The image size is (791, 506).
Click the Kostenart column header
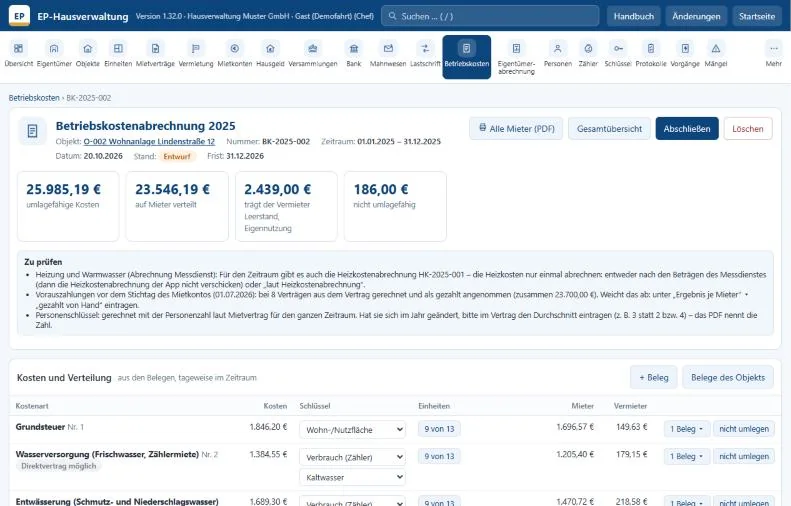coord(32,406)
